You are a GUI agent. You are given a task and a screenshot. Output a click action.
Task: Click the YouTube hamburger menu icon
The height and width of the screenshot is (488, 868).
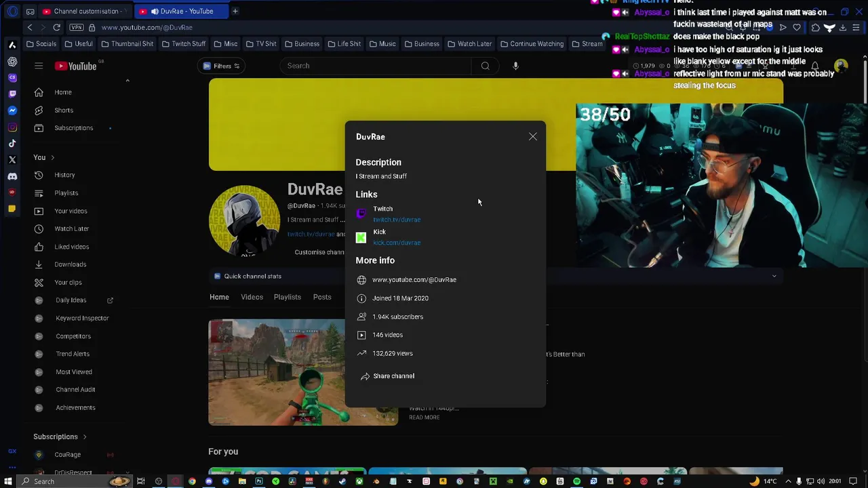tap(39, 66)
